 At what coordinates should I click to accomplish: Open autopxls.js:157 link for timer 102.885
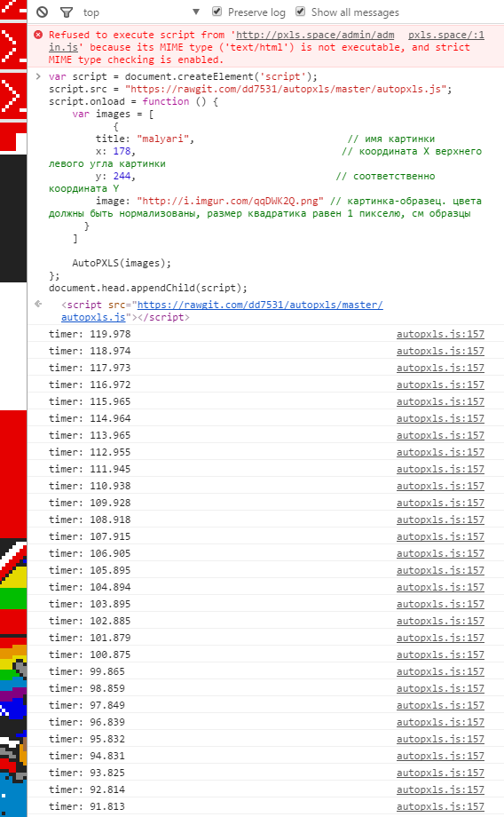pyautogui.click(x=440, y=621)
